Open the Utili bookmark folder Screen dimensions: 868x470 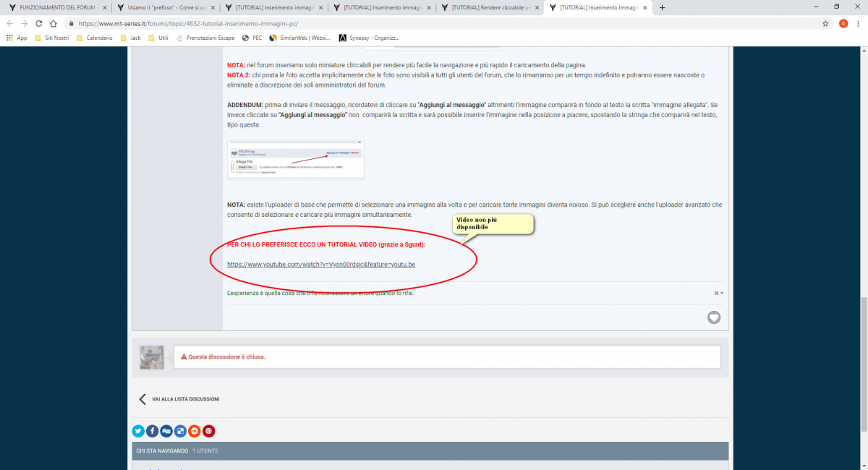[x=158, y=38]
